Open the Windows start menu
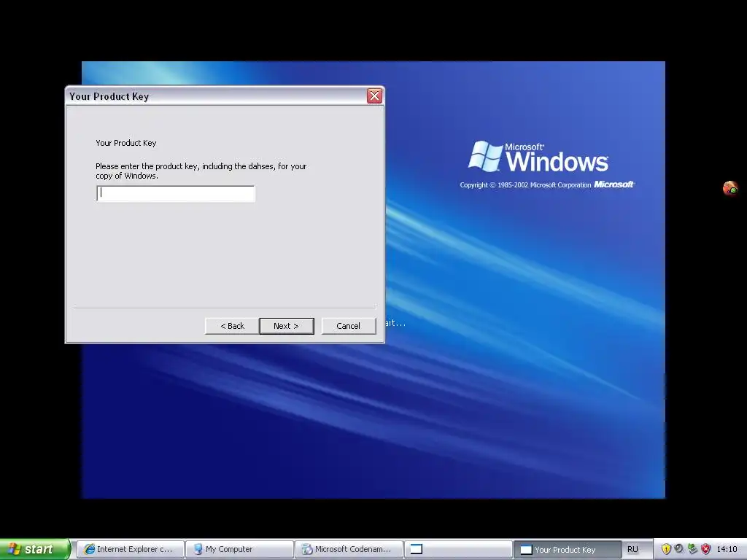The image size is (747, 560). pyautogui.click(x=35, y=549)
